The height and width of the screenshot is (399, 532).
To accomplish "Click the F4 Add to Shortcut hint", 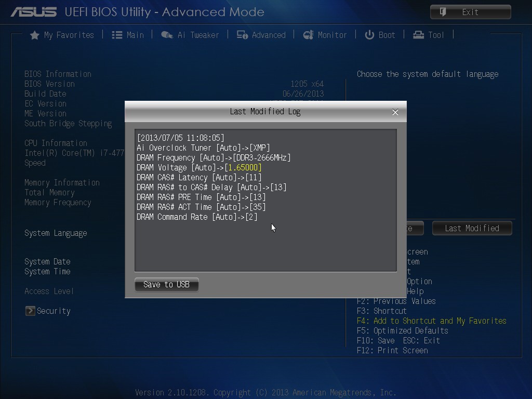I will (x=432, y=321).
